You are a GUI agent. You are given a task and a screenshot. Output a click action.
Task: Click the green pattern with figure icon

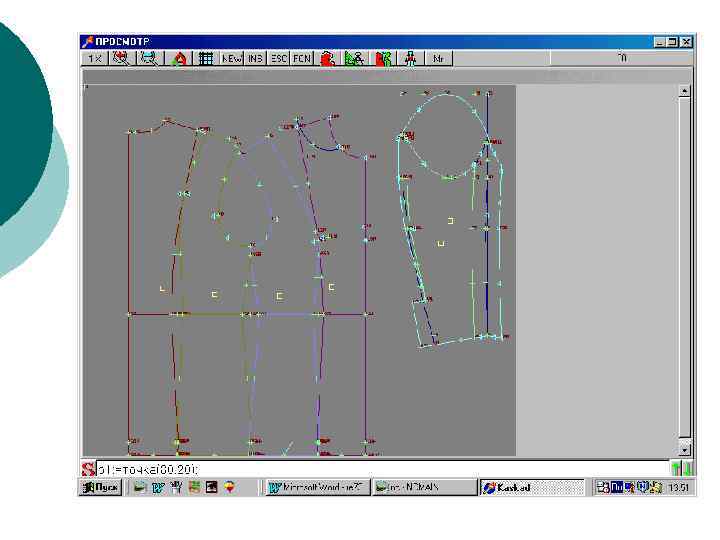[x=355, y=58]
